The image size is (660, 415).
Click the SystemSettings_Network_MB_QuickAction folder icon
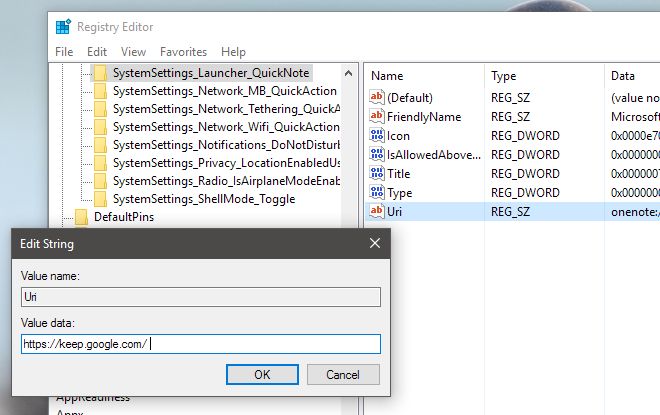pyautogui.click(x=100, y=91)
